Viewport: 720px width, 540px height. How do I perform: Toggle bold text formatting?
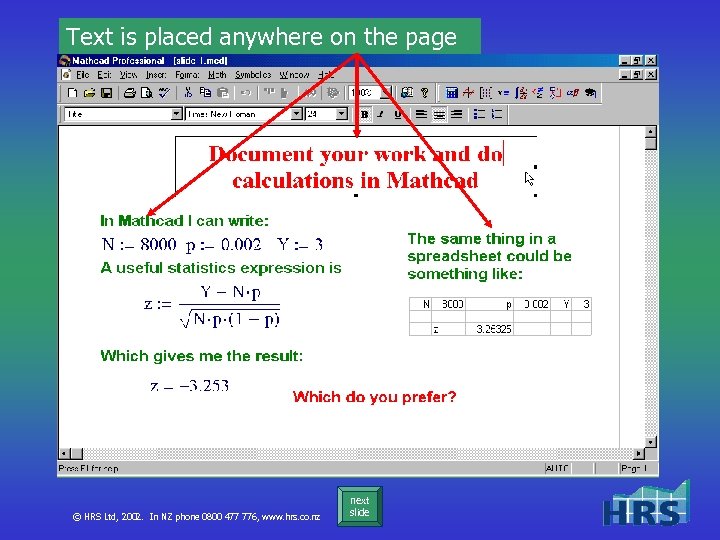pyautogui.click(x=365, y=114)
